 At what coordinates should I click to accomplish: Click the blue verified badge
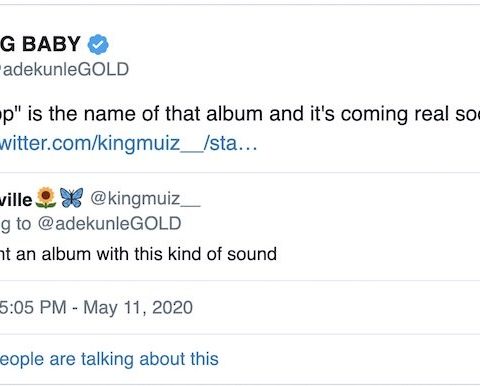[x=98, y=44]
